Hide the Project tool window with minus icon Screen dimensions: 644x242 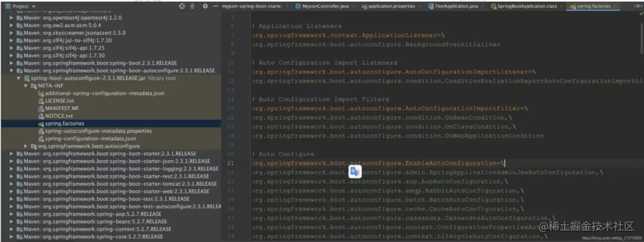pos(215,7)
